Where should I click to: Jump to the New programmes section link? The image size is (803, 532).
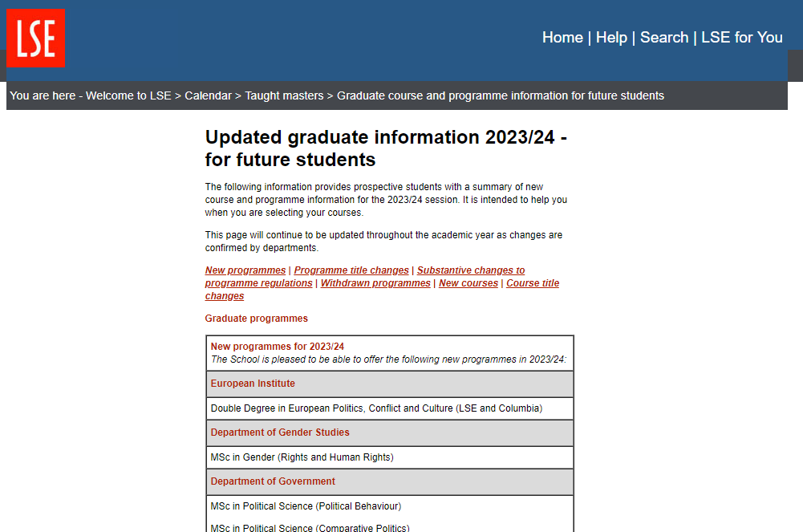click(245, 270)
